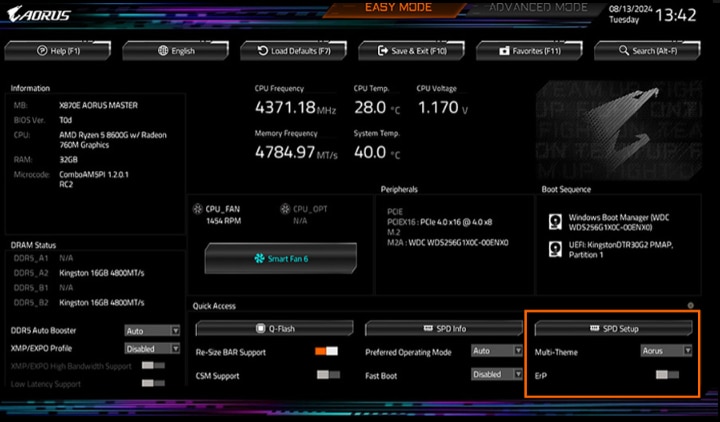720x422 pixels.
Task: Open the SPD Info button
Action: [x=444, y=328]
